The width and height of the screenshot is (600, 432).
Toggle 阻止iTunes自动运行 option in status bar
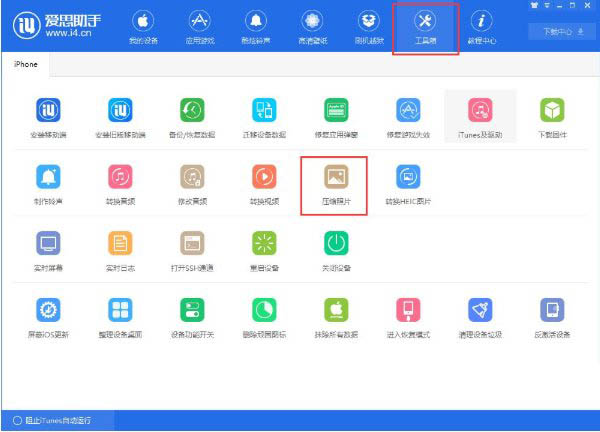click(52, 420)
